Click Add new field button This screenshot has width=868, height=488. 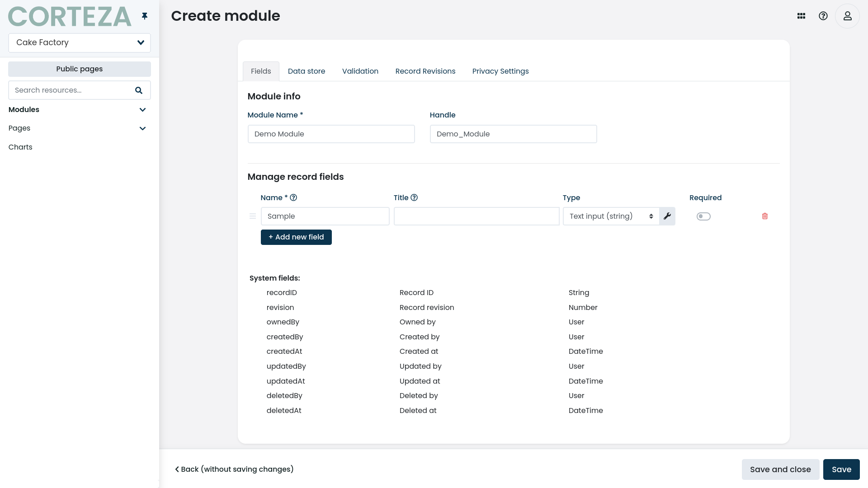(x=296, y=237)
